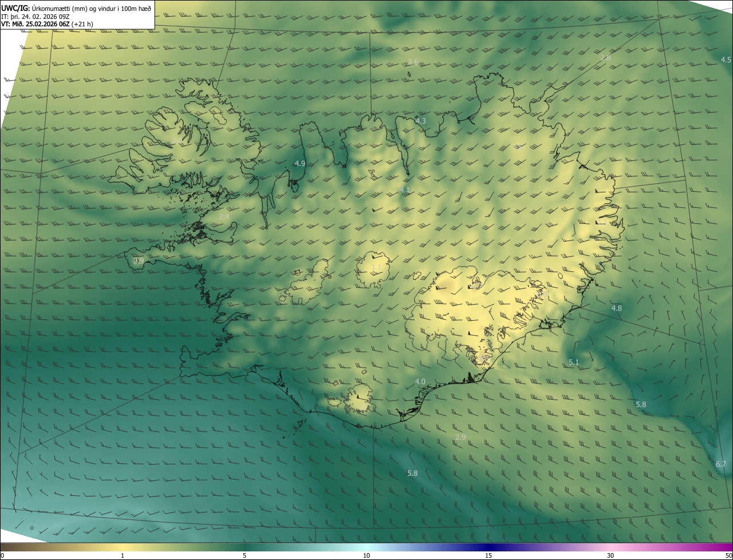Screen dimensions: 733x560
Task: Click the precipitation value 4.3 on the map
Action: tap(420, 121)
